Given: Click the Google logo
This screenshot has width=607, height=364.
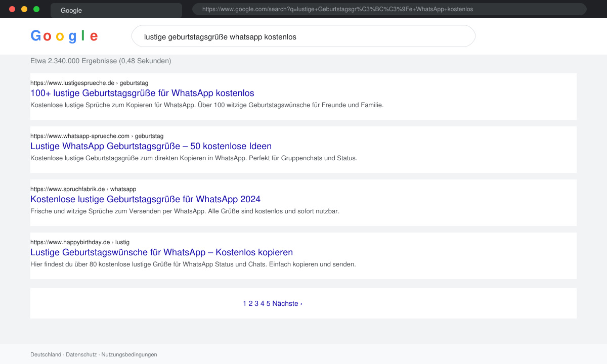Looking at the screenshot, I should tap(64, 36).
